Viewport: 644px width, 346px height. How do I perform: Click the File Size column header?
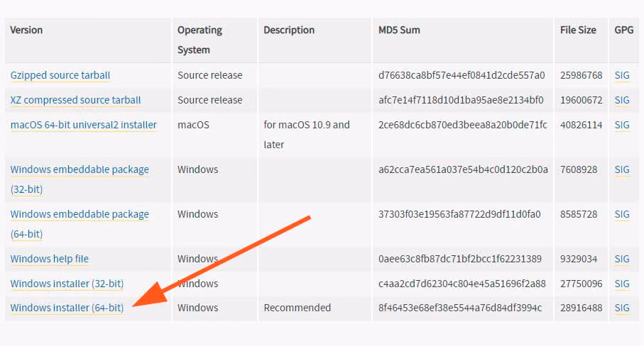coord(578,30)
